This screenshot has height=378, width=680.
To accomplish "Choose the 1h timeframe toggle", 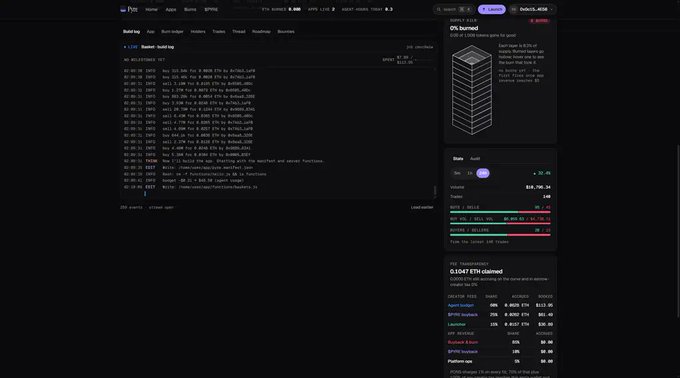I will (x=470, y=173).
